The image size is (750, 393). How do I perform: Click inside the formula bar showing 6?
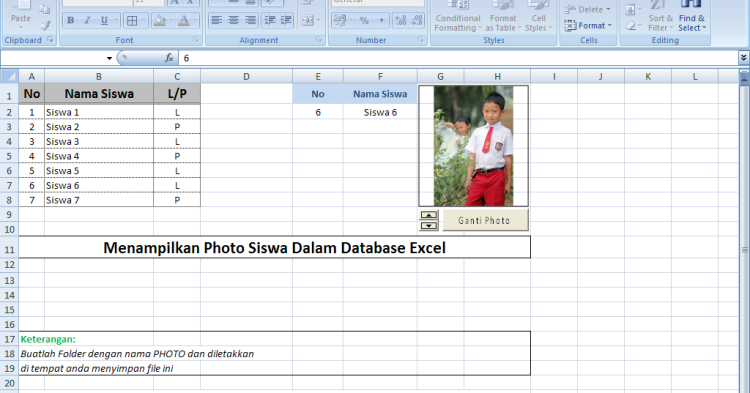[x=458, y=58]
